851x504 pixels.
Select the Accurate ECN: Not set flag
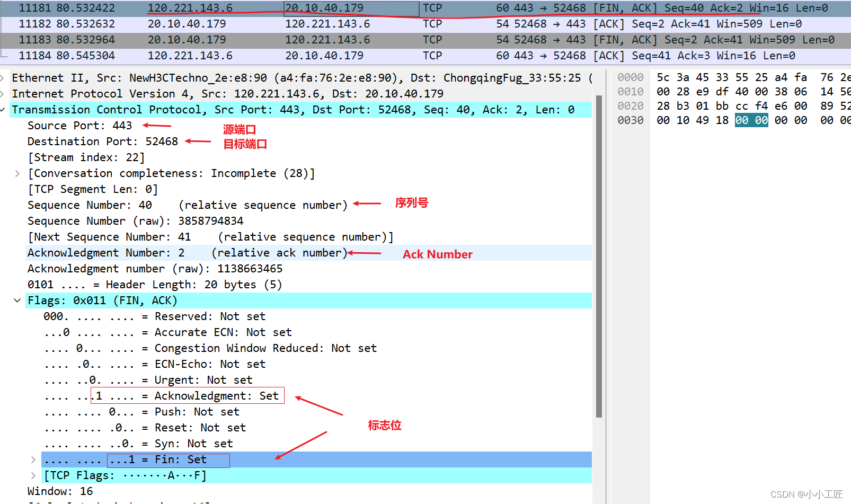[x=168, y=332]
